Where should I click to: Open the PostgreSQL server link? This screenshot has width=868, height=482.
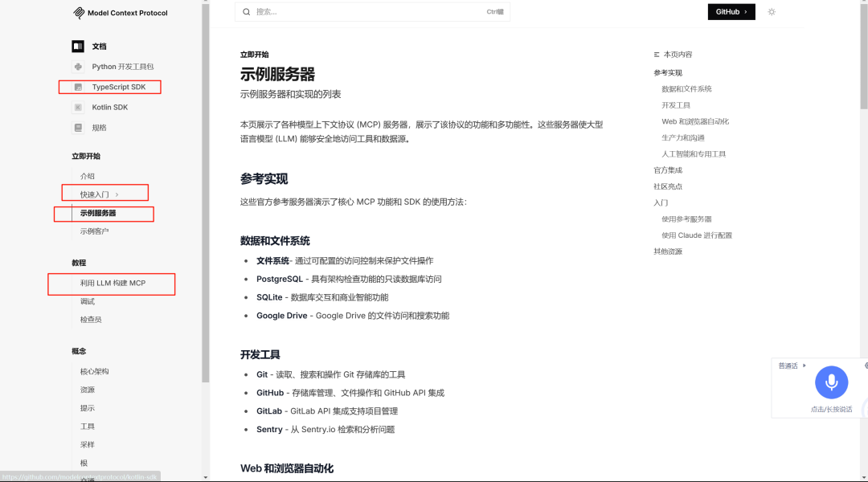280,279
